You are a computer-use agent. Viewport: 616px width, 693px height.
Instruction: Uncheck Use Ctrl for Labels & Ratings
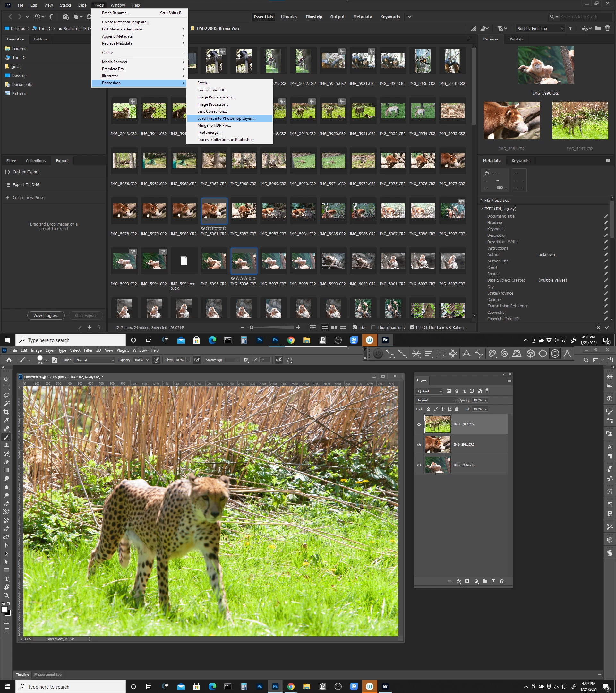412,328
